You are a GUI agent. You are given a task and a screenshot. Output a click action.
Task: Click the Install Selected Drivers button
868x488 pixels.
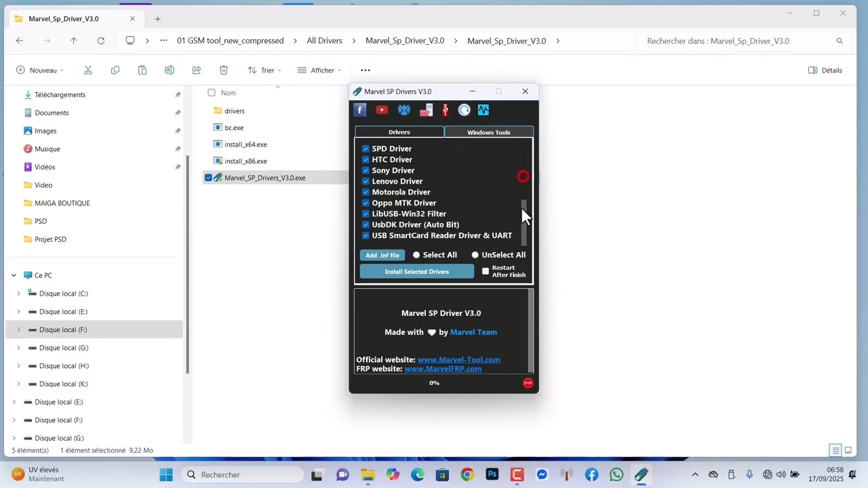tap(417, 271)
